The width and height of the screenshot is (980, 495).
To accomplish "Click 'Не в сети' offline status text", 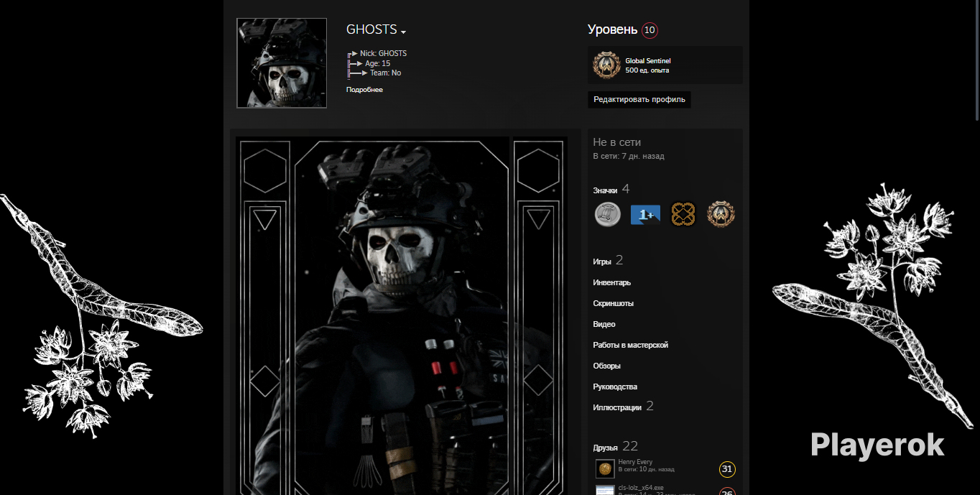I will (616, 142).
